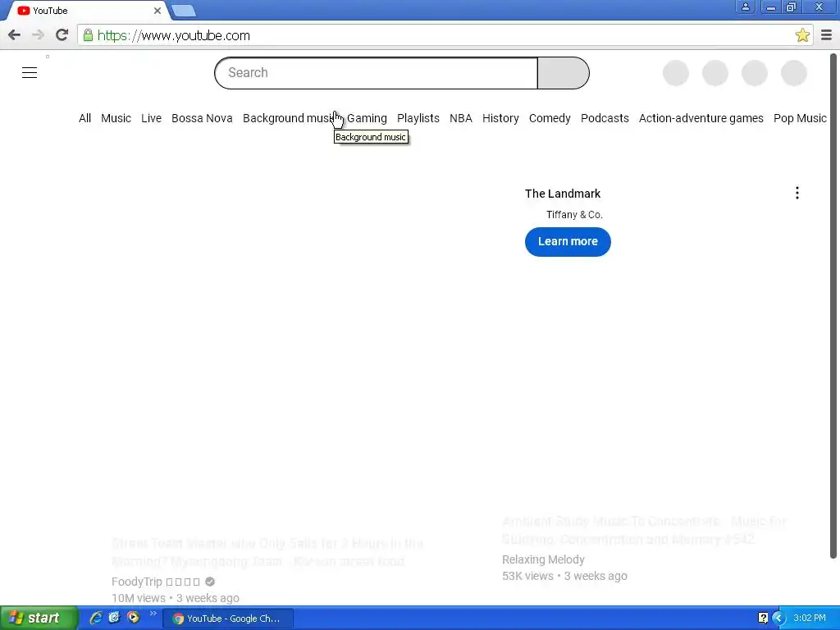Focus the Search input field

[376, 73]
